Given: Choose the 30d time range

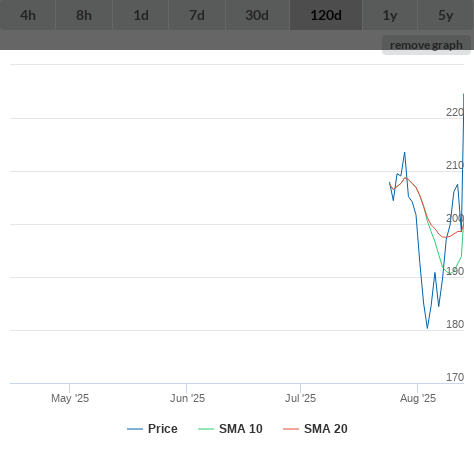Looking at the screenshot, I should (257, 15).
